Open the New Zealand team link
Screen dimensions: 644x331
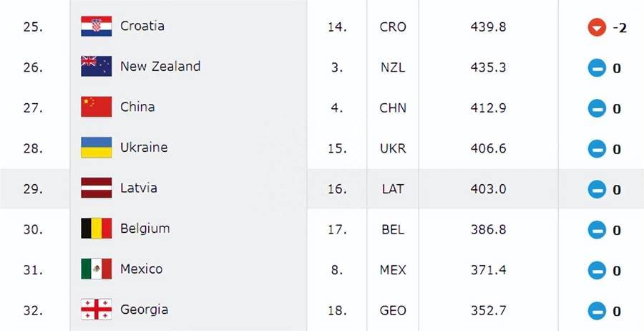160,66
